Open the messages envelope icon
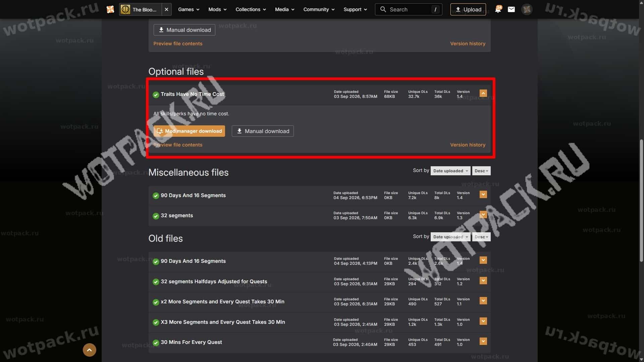Image resolution: width=644 pixels, height=362 pixels. pos(511,9)
